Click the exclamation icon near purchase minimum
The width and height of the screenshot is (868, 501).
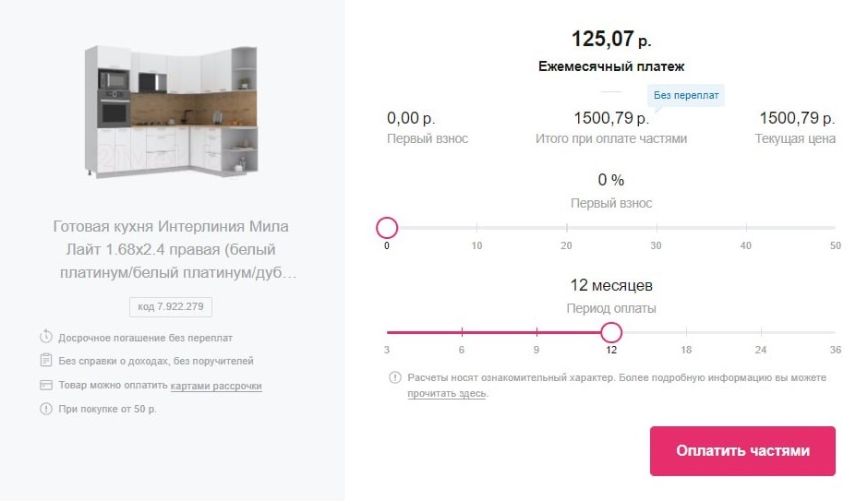[46, 409]
